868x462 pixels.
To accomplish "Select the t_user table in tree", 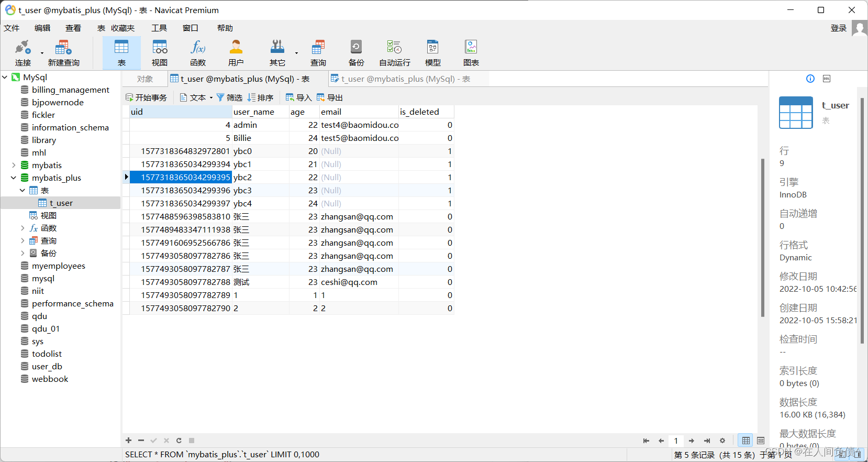I will coord(61,203).
